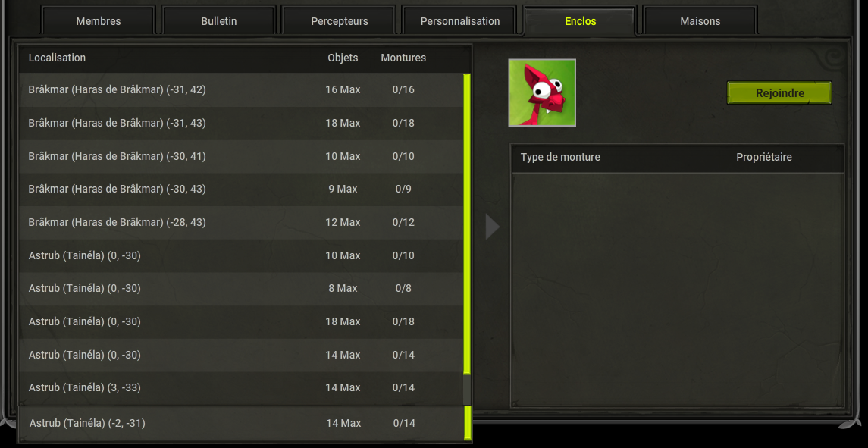Select the Enclos tab
The height and width of the screenshot is (448, 868).
[x=580, y=21]
